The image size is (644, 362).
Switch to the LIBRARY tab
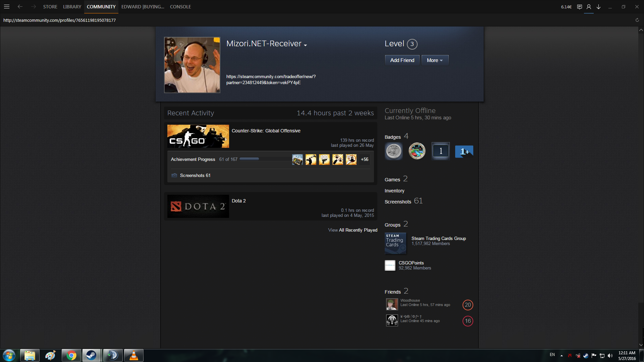(x=72, y=7)
